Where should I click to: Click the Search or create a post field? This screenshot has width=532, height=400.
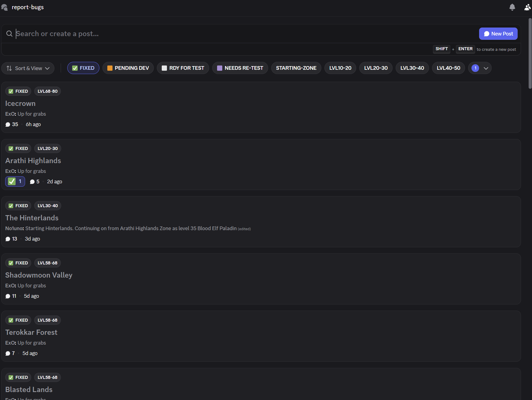coord(245,34)
